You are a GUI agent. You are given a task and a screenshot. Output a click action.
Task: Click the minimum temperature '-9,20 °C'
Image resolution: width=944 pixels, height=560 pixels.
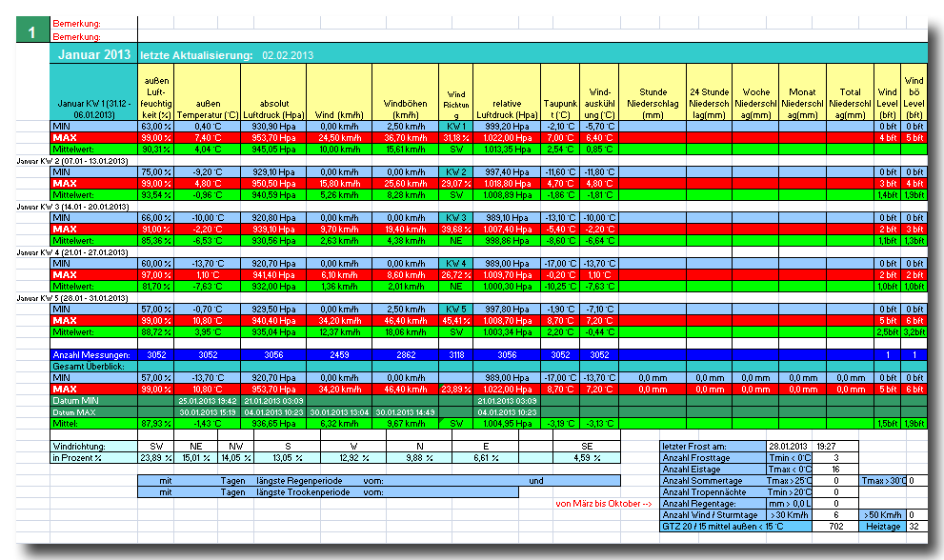(208, 172)
